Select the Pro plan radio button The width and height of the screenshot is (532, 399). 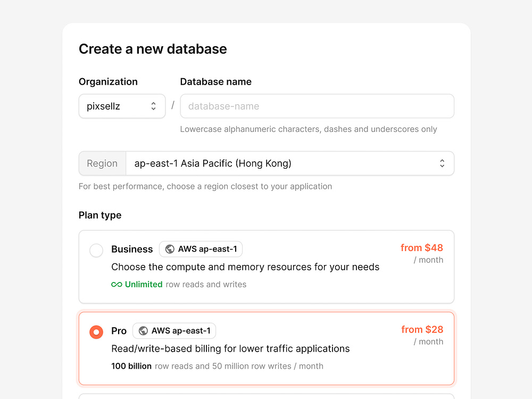[x=96, y=332]
